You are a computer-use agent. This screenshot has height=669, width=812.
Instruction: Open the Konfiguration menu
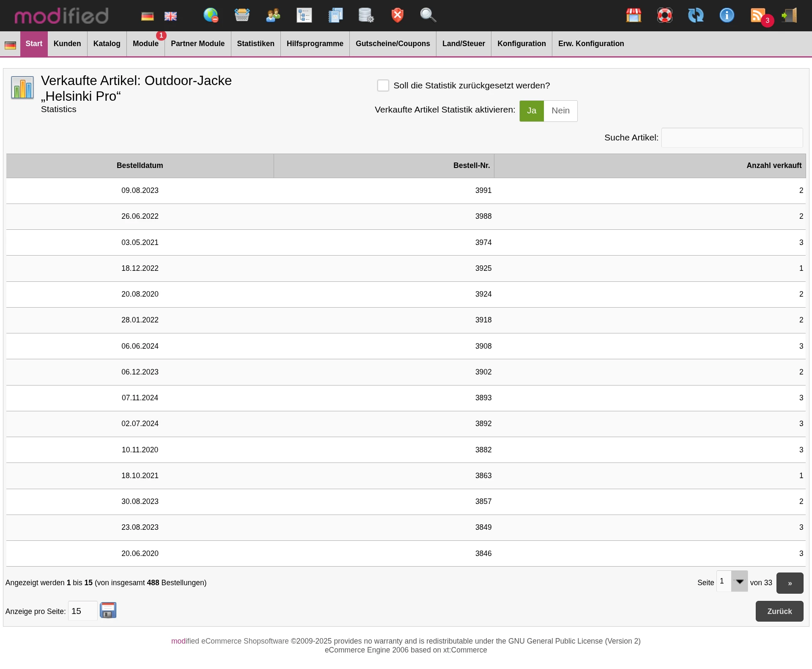click(x=521, y=44)
